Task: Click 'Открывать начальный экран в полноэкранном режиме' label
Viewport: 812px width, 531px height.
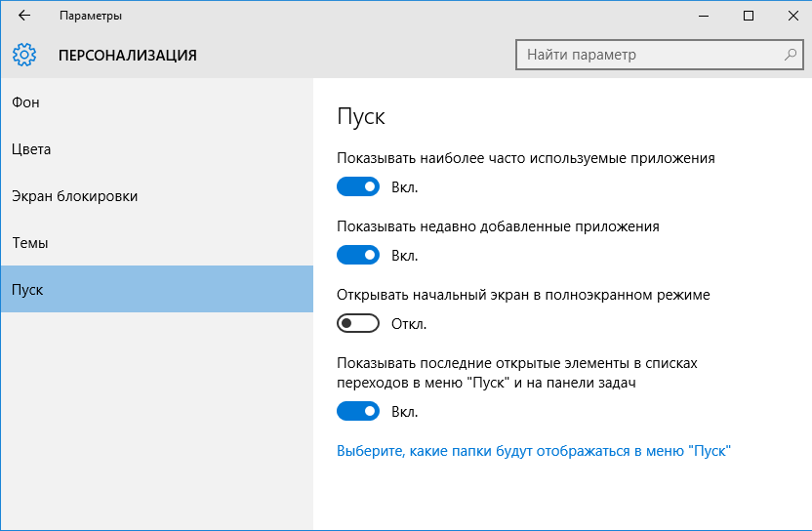Action: pyautogui.click(x=523, y=296)
